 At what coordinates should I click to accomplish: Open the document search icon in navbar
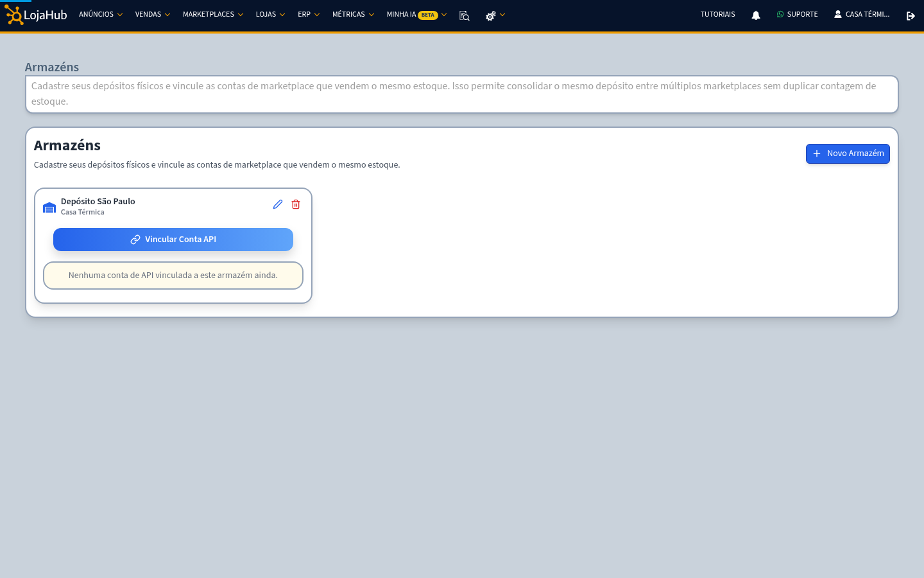click(x=465, y=15)
